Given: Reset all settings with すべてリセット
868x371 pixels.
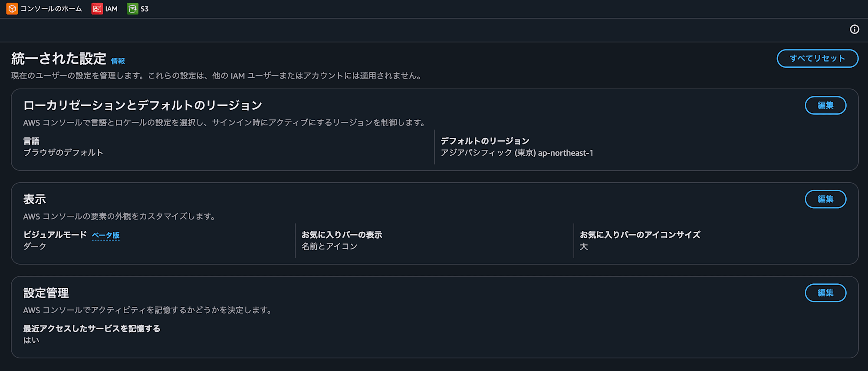Looking at the screenshot, I should (817, 58).
